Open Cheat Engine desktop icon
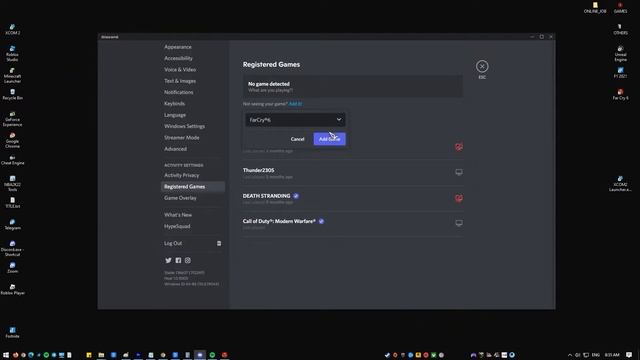The height and width of the screenshot is (360, 640). click(x=12, y=160)
